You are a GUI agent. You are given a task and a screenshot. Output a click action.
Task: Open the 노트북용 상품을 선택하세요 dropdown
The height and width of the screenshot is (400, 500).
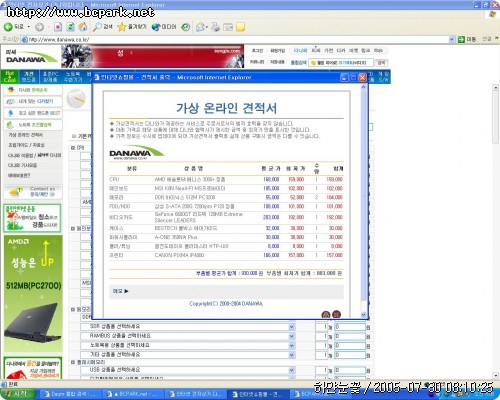coord(188,345)
